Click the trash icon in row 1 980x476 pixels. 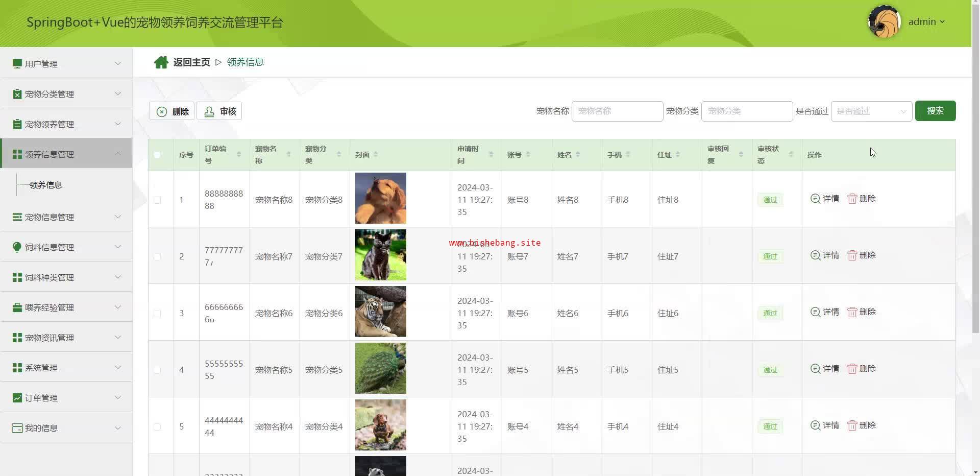[852, 199]
